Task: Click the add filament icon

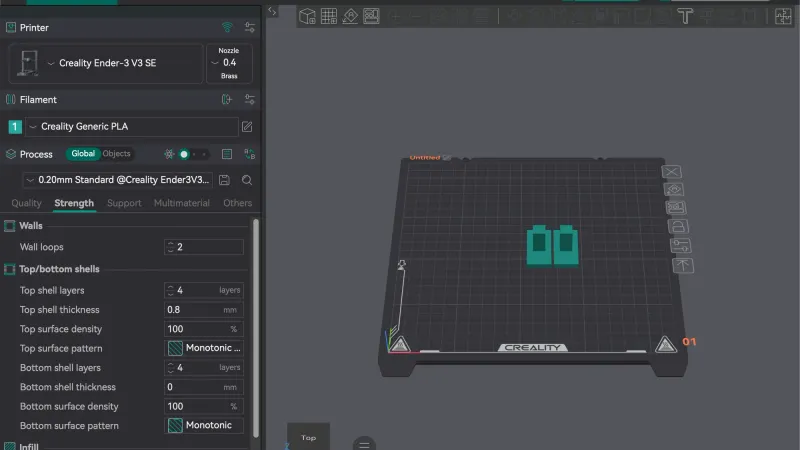Action: click(x=227, y=99)
